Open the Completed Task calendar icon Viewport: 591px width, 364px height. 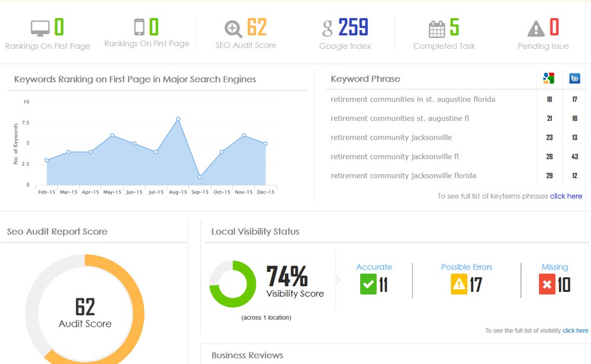click(437, 29)
